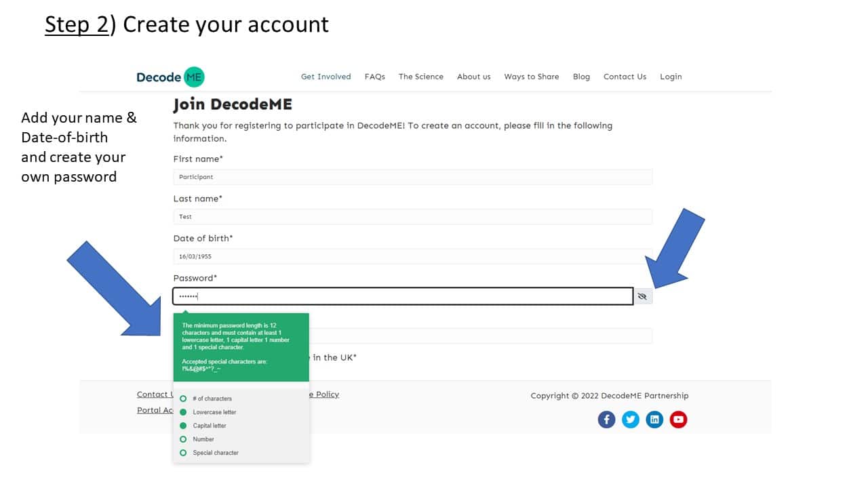Click the 'Number' requirement row
Viewport: 868px width, 488px height.
[197, 439]
